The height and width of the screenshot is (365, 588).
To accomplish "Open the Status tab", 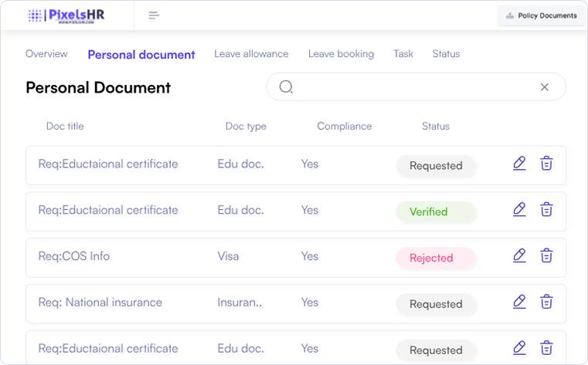I will [x=446, y=54].
